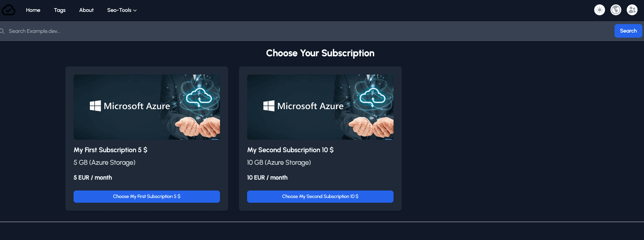Click the cloud logo in the navbar
Screen dimensions: 644x240
(8, 10)
